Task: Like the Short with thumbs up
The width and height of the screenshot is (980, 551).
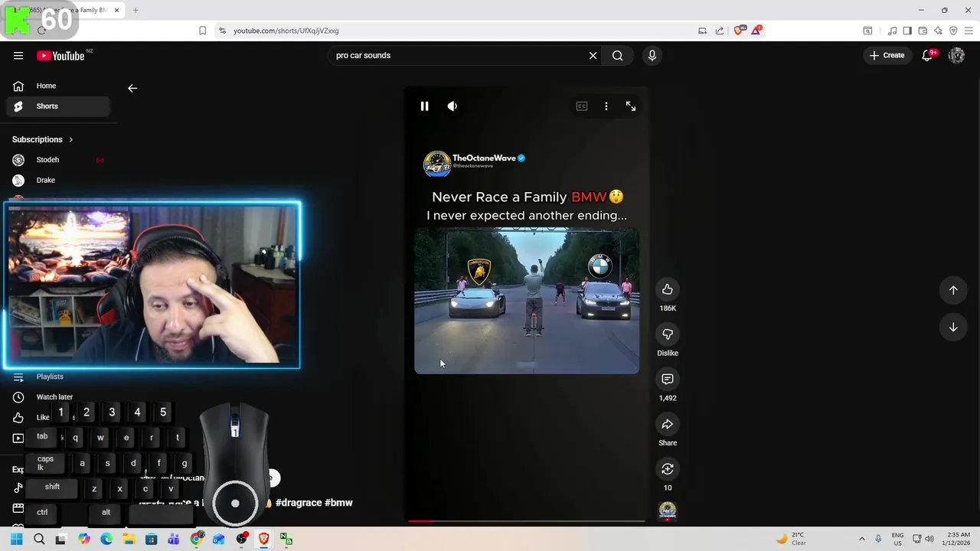Action: point(668,289)
